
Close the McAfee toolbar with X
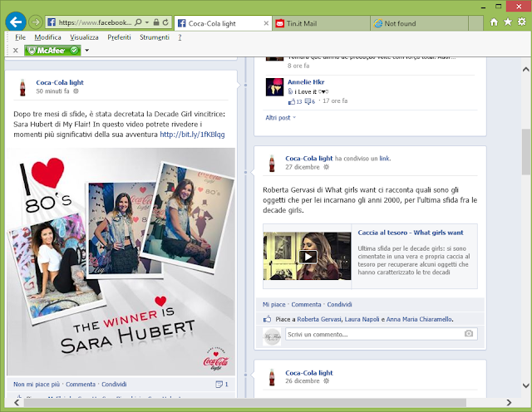[15, 51]
